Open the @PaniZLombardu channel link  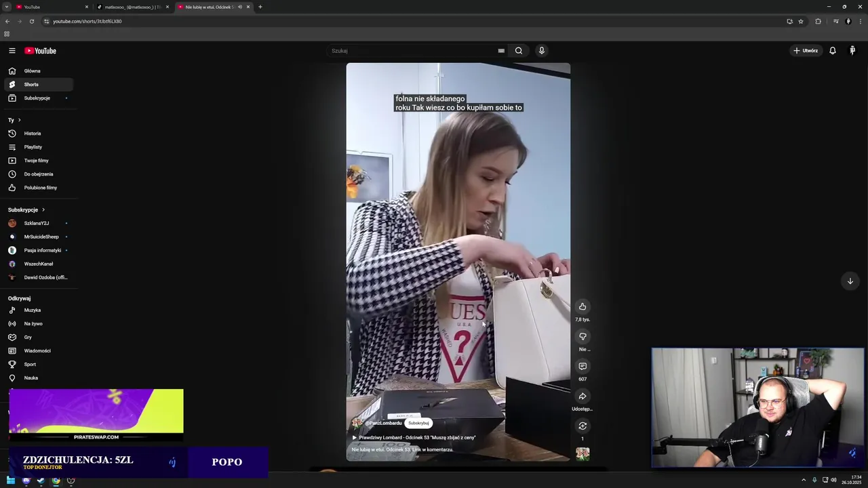383,423
